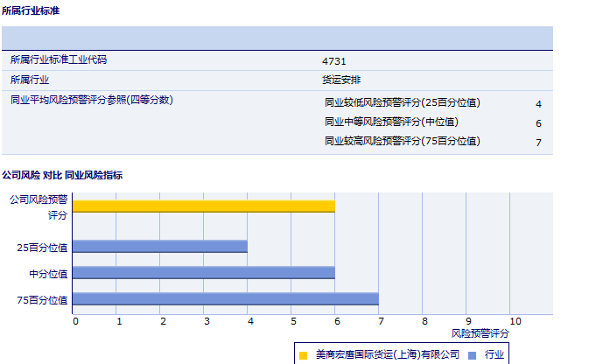The width and height of the screenshot is (596, 364).
Task: Click the yellow company legend swatch
Action: point(303,354)
